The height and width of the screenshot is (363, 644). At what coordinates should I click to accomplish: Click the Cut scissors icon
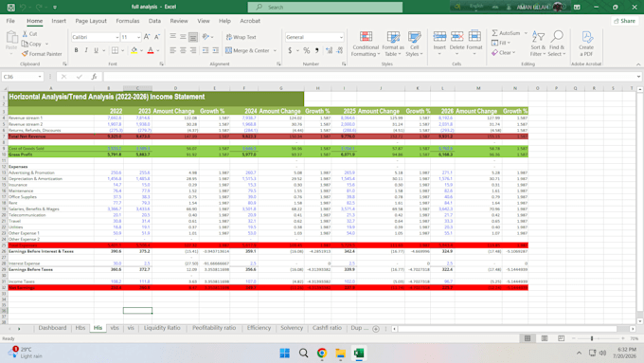coord(25,34)
